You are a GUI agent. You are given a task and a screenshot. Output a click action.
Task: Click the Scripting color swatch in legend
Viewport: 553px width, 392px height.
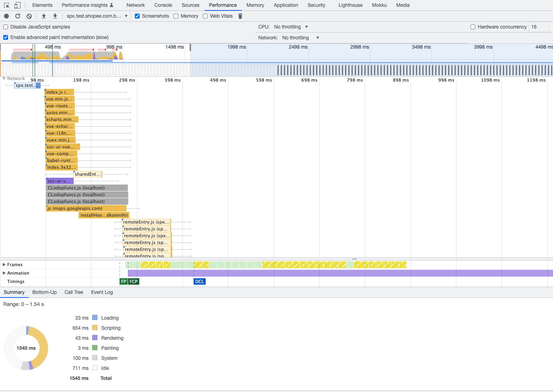(x=95, y=328)
